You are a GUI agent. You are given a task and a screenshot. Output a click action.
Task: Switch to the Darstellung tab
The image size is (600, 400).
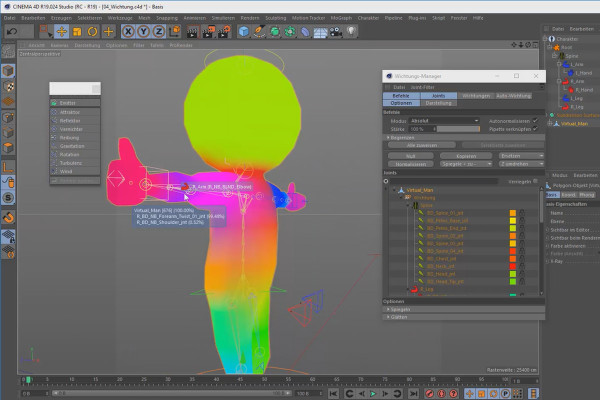point(439,103)
